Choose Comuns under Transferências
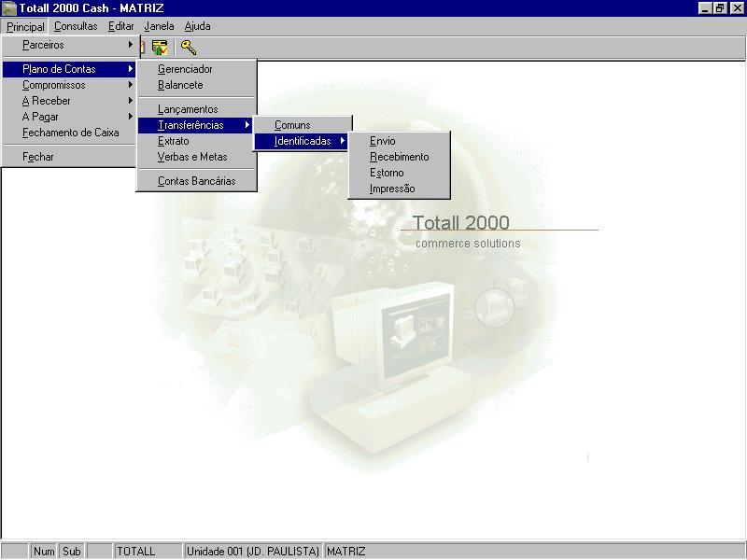The image size is (747, 560). [303, 125]
